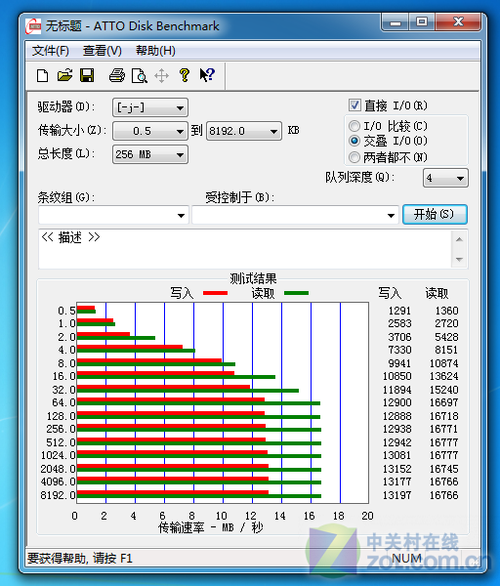Click the 测试结果 heading

(253, 279)
